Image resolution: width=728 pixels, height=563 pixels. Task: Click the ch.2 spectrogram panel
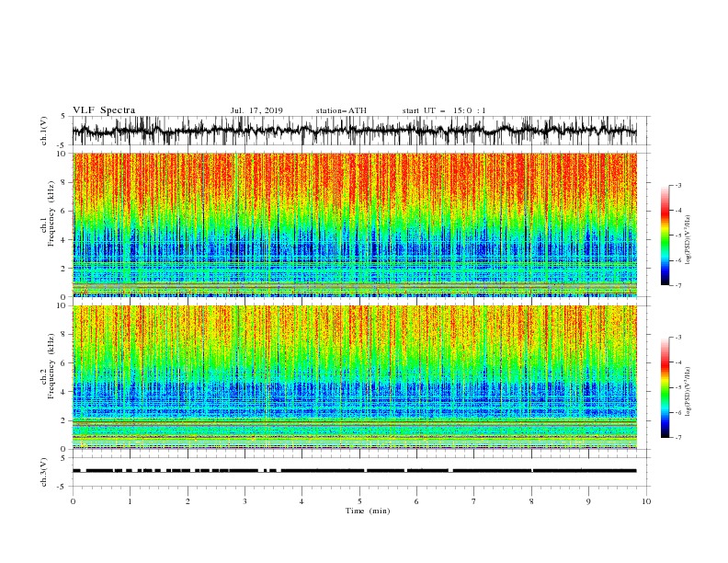click(x=354, y=377)
